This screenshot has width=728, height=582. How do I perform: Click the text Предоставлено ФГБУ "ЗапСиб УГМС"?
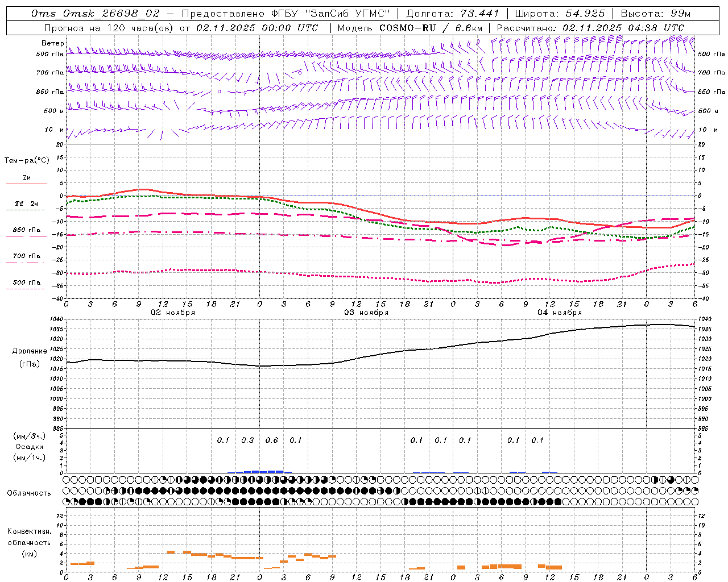[x=286, y=14]
